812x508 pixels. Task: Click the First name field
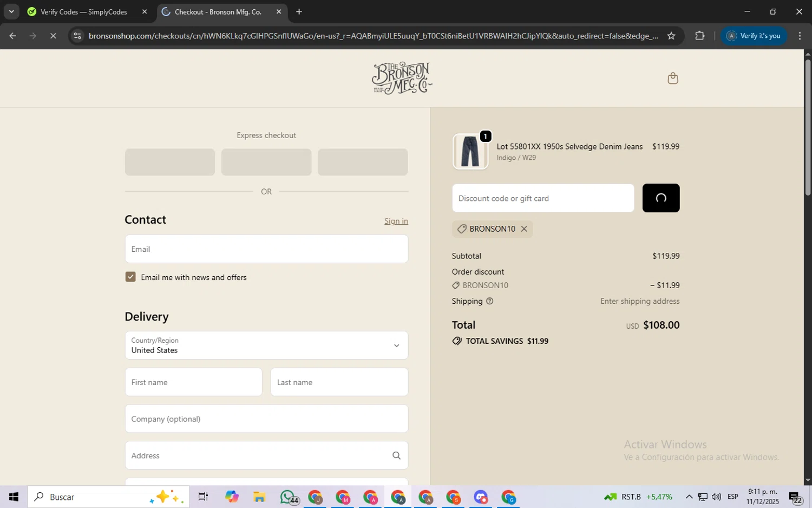(194, 382)
